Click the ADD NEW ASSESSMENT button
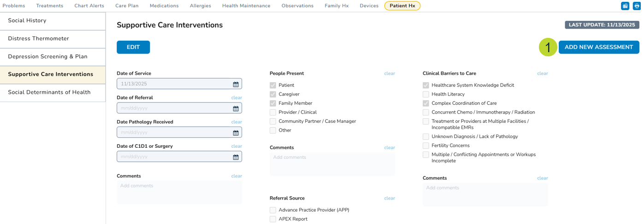The width and height of the screenshot is (644, 224). tap(598, 47)
